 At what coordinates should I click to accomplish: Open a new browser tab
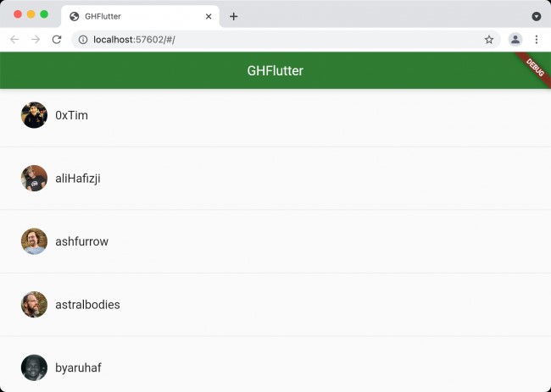234,16
